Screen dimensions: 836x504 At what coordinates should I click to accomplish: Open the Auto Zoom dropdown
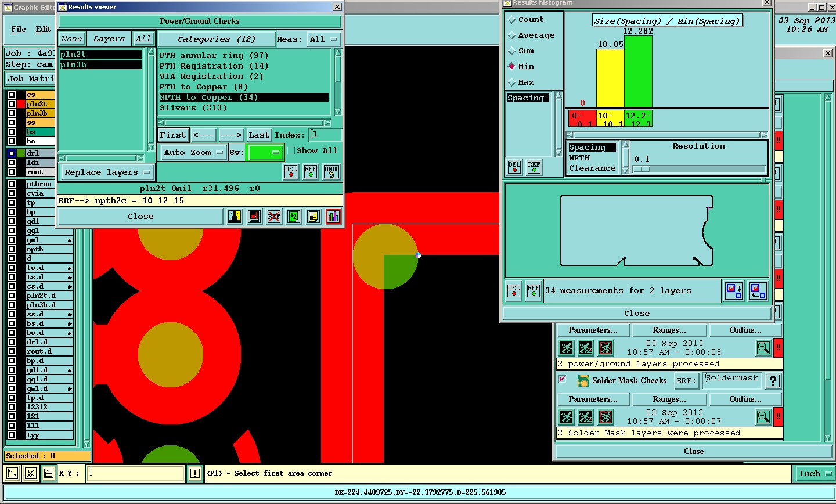(x=193, y=152)
